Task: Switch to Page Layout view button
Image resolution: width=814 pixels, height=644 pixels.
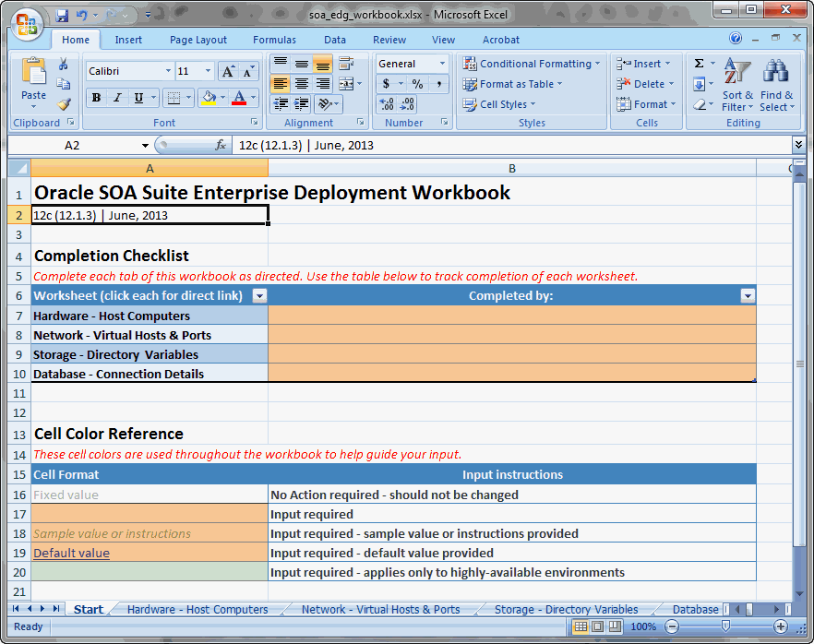Action: tap(597, 626)
